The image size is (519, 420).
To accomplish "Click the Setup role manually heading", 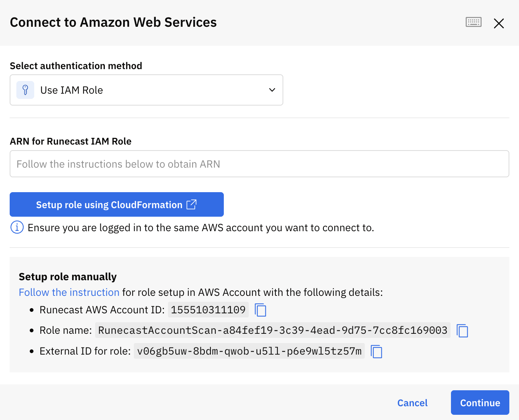I will [x=68, y=277].
